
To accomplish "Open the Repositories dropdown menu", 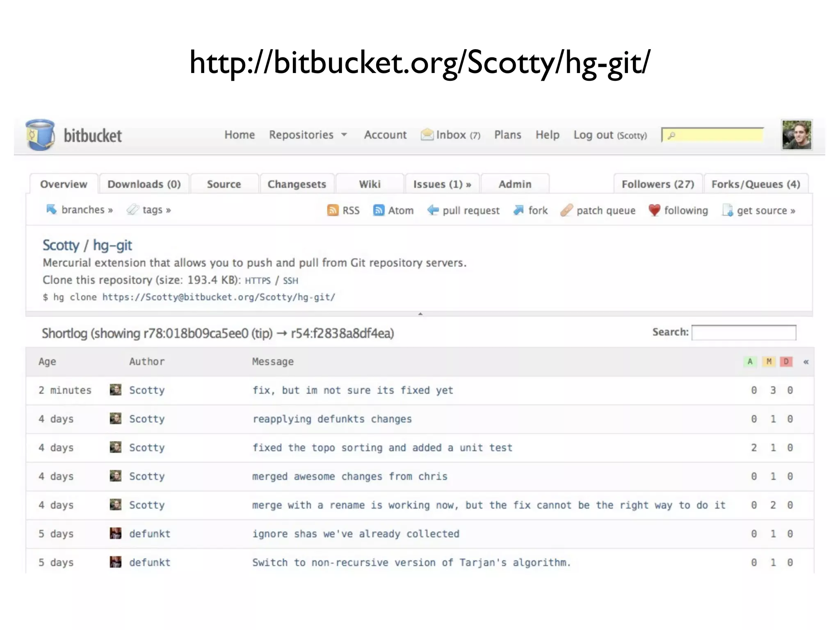I will (x=308, y=135).
